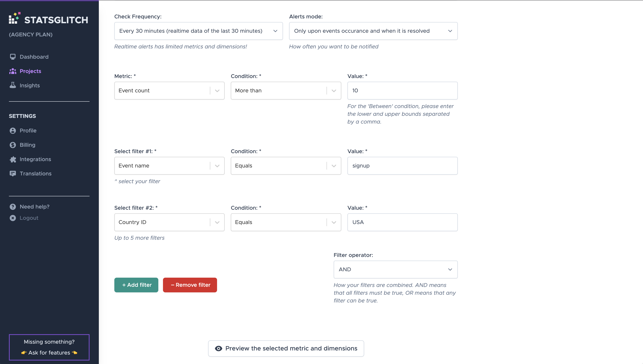Open the Need help? link
Viewport: 643px width, 364px height.
click(34, 207)
